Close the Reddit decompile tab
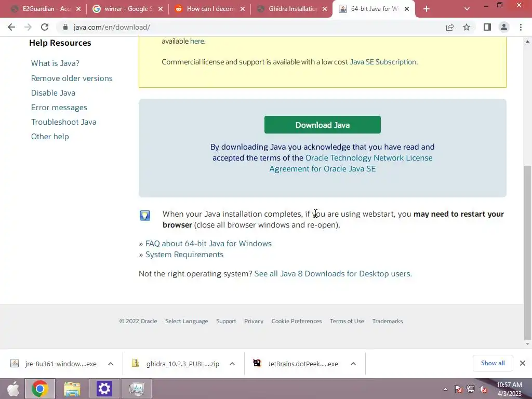532x399 pixels. point(243,9)
